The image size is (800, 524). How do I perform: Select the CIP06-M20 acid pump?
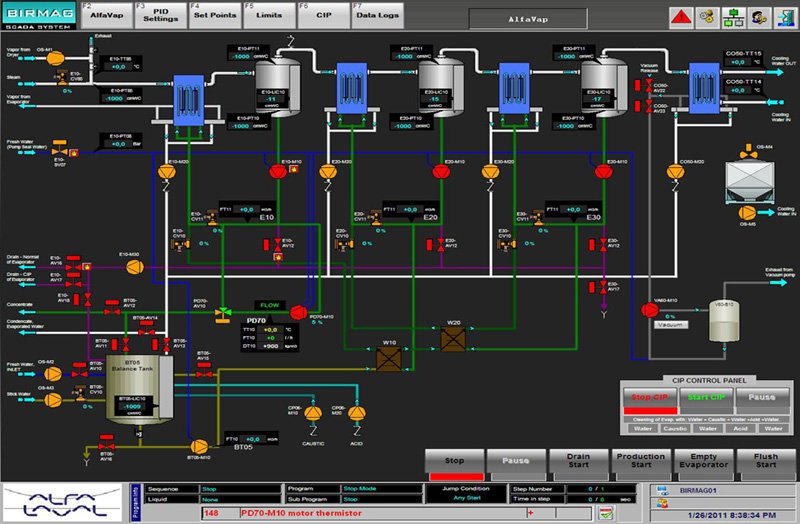click(357, 413)
